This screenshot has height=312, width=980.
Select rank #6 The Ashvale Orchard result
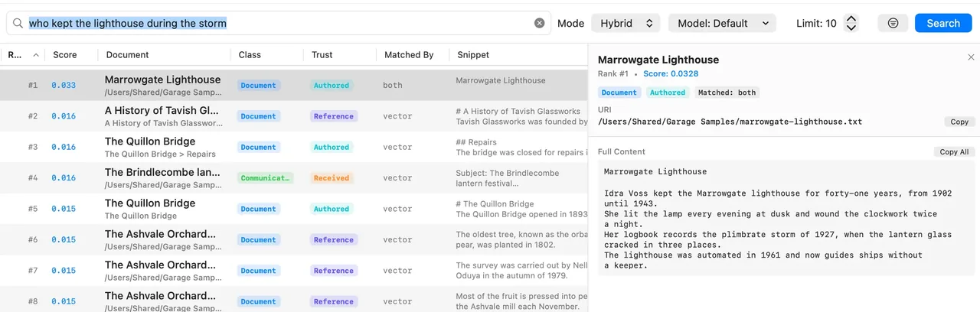[x=294, y=239]
